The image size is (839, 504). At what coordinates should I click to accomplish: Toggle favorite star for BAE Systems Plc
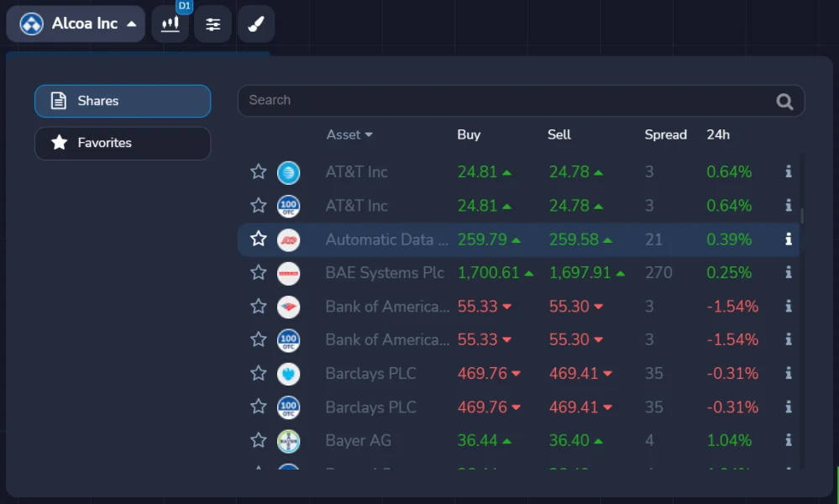(259, 273)
